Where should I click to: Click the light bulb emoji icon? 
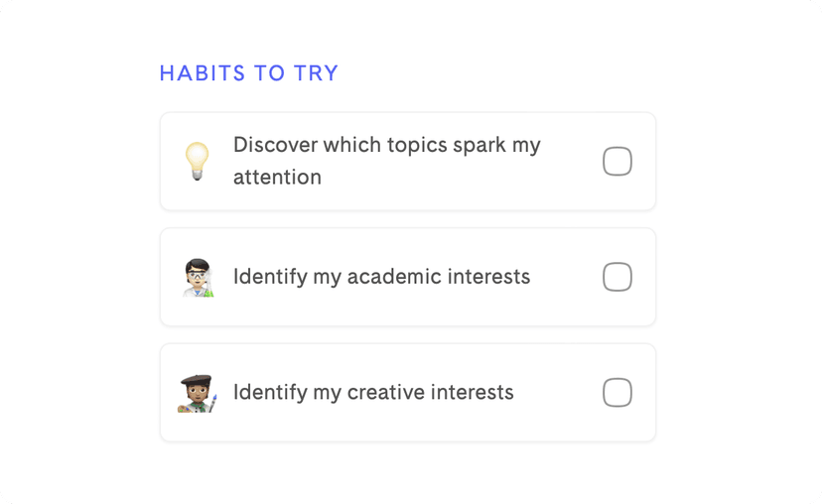pos(198,162)
